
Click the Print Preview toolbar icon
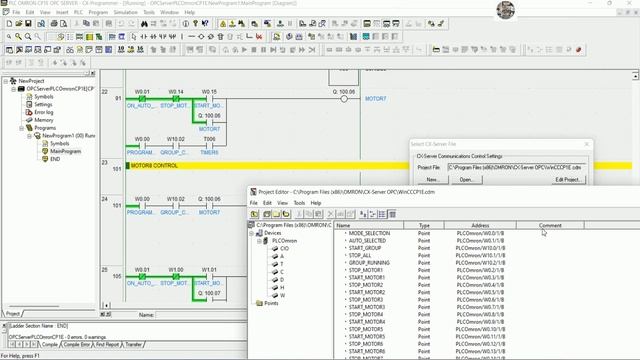[x=63, y=24]
